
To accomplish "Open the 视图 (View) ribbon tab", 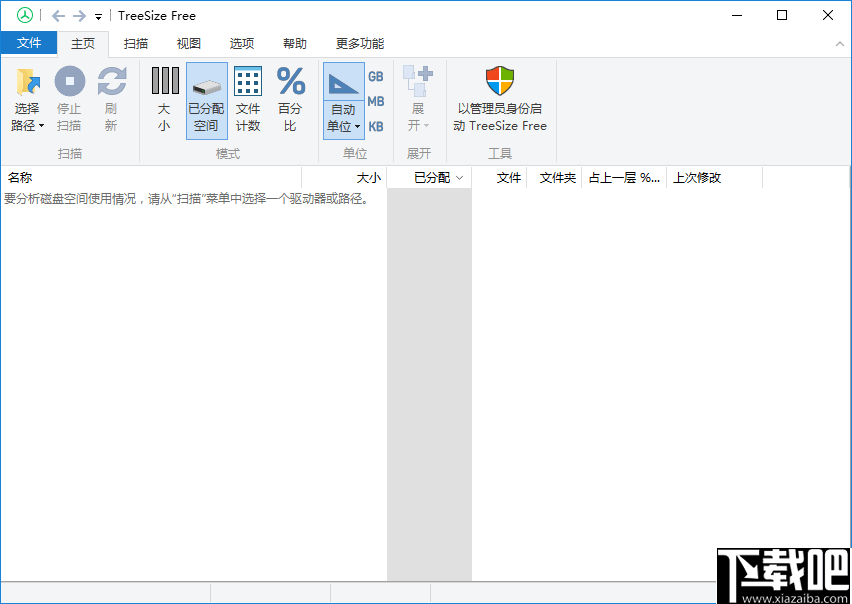I will [x=188, y=43].
